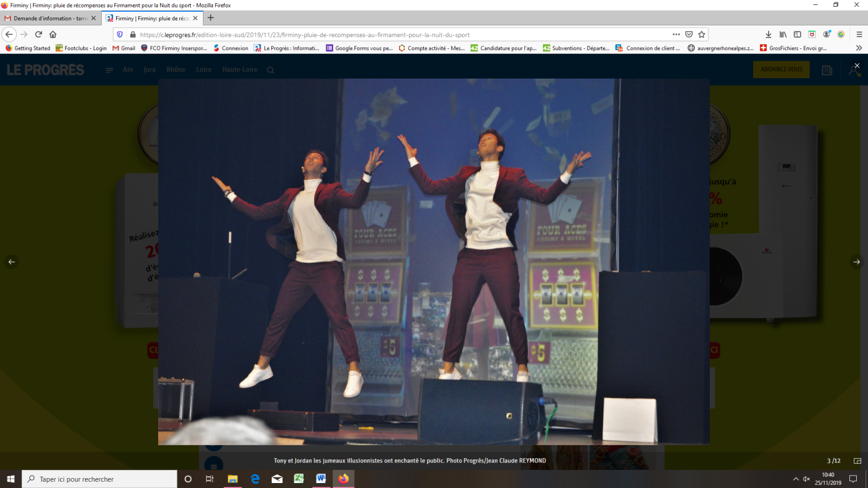The width and height of the screenshot is (868, 488).
Task: Open the Firefox home page
Action: [53, 35]
